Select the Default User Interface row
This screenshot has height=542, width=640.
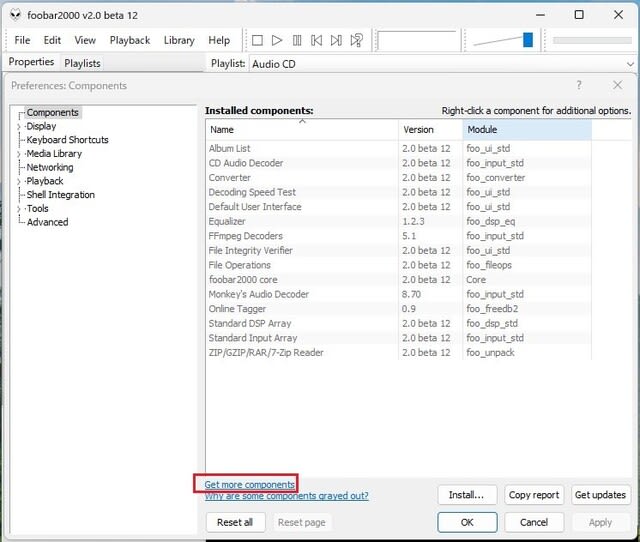(399, 207)
